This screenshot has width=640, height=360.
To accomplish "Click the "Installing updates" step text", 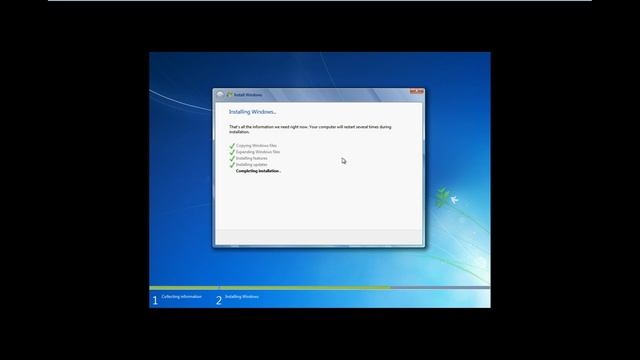I will tap(252, 164).
